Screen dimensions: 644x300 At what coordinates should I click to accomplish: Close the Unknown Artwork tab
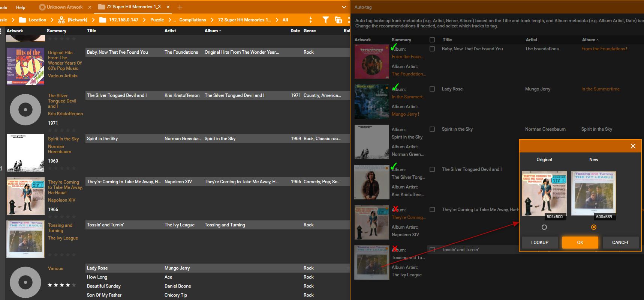coord(90,7)
